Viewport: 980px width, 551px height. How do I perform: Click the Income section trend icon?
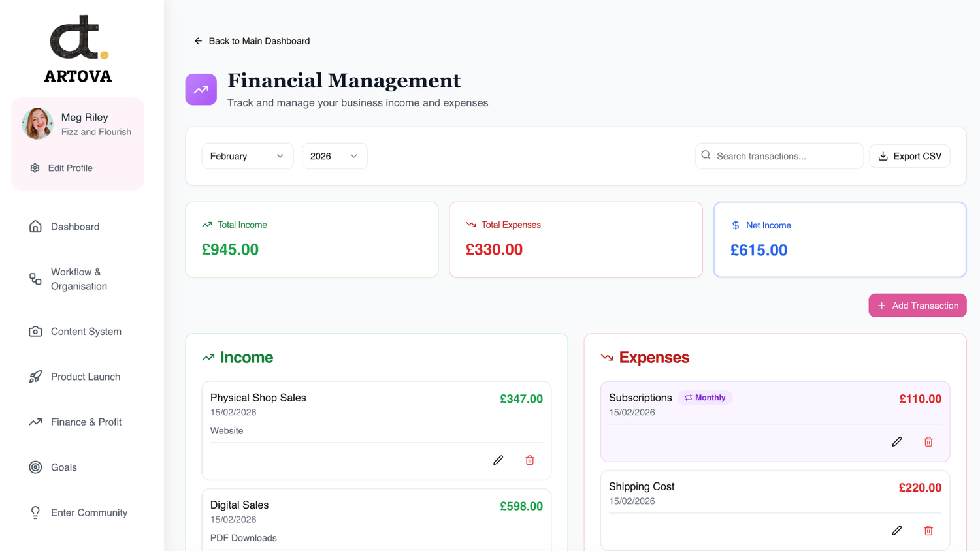pyautogui.click(x=208, y=358)
